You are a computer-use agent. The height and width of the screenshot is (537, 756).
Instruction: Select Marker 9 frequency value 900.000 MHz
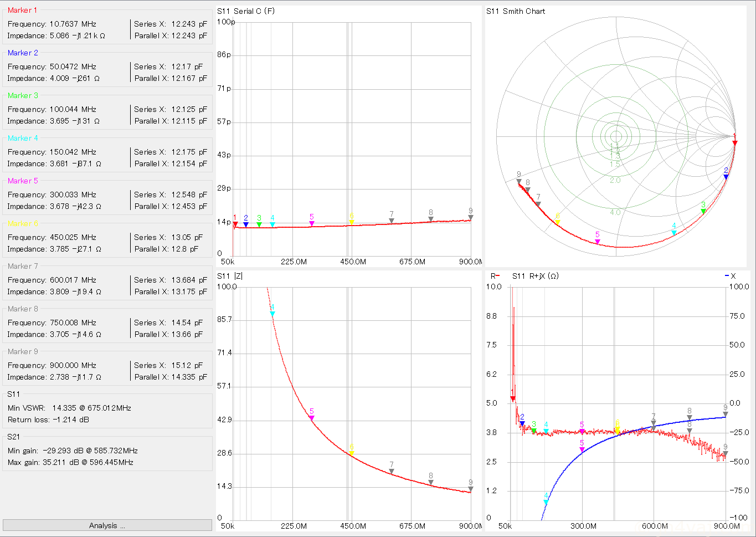pyautogui.click(x=73, y=365)
